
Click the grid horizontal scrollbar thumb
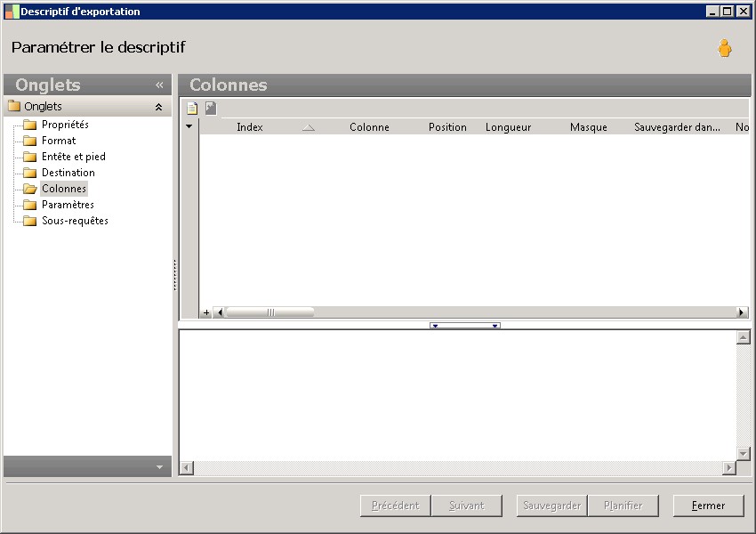[270, 312]
